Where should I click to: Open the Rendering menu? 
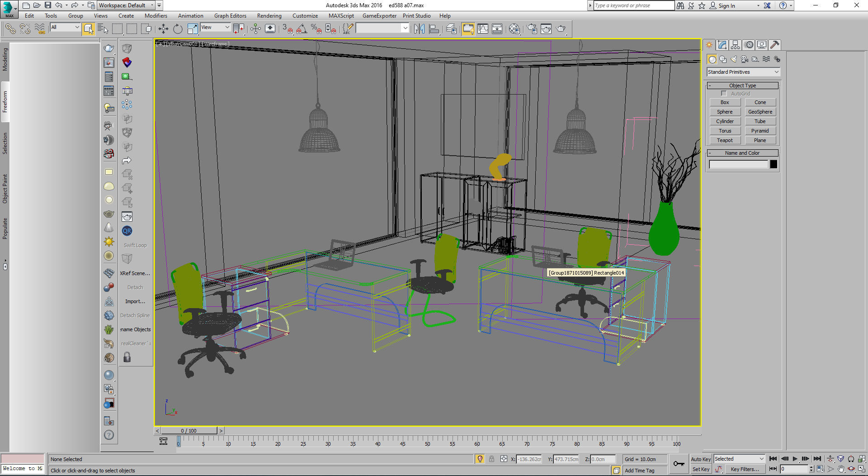coord(269,16)
